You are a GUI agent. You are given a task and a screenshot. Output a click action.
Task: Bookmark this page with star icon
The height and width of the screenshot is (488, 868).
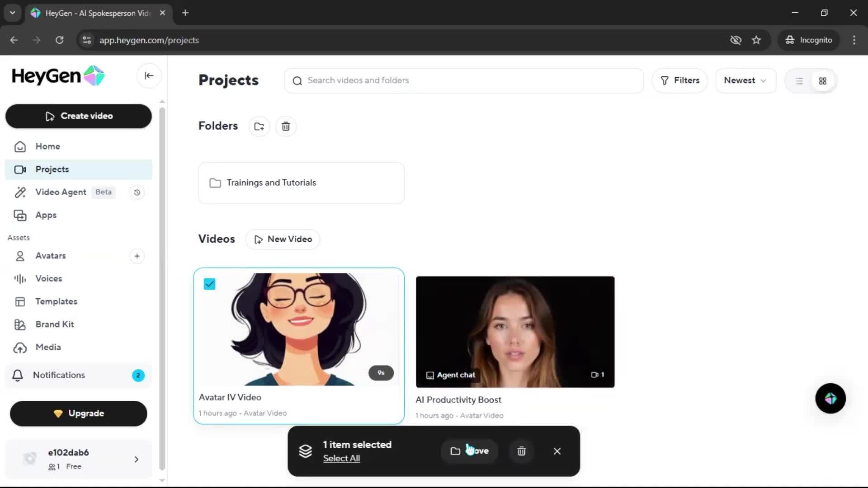(756, 40)
